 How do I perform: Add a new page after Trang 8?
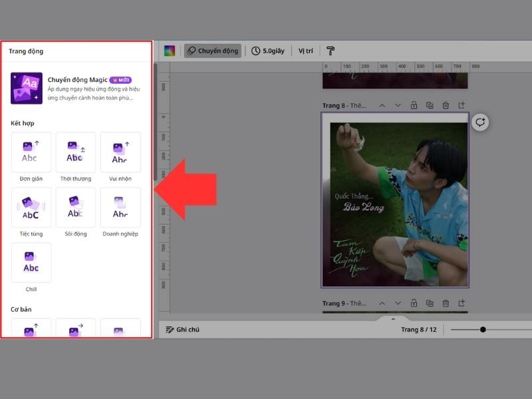[461, 105]
